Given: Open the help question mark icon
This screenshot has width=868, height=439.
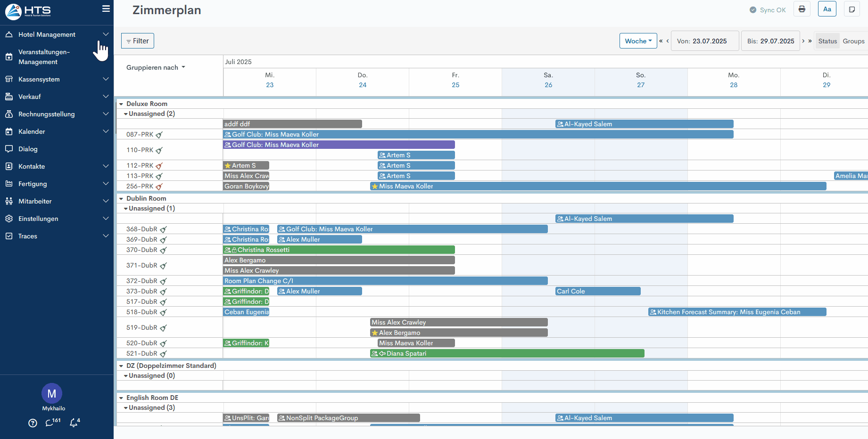Looking at the screenshot, I should [x=33, y=423].
